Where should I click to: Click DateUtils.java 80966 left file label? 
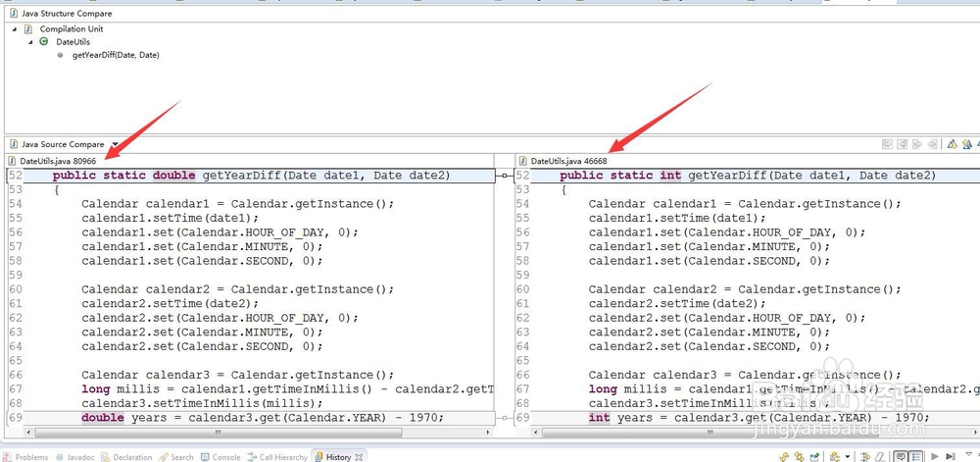tap(58, 161)
